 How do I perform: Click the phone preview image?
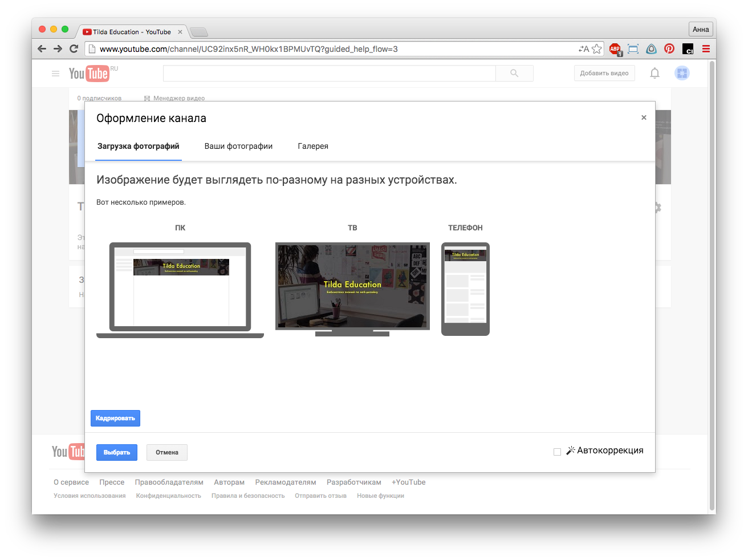click(465, 289)
